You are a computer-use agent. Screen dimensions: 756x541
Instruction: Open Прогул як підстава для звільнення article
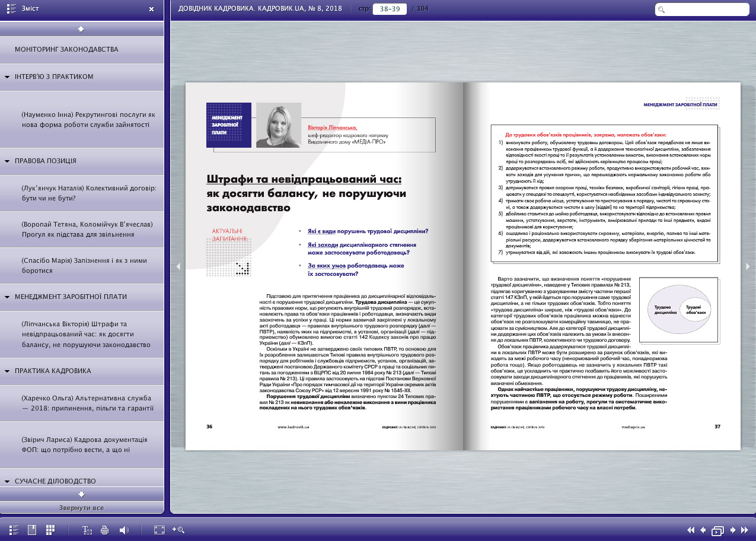82,230
